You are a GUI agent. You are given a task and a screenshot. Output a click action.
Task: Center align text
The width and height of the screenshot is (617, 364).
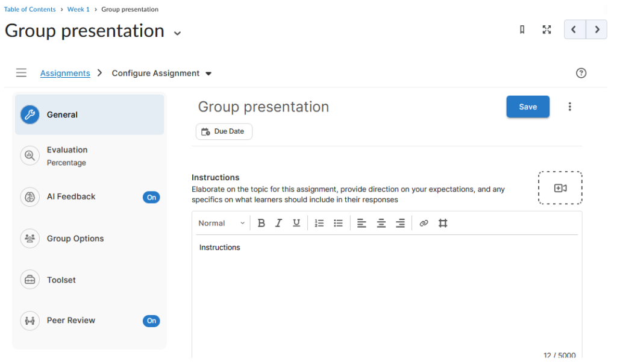click(381, 223)
